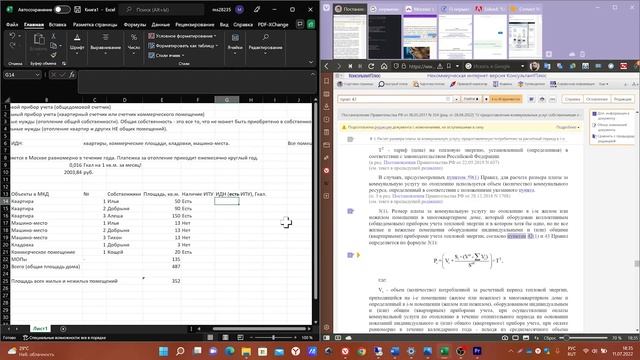Screen dimensions: 640x360
Task: Open the Оглавление tab in document panel
Action: (597, 99)
